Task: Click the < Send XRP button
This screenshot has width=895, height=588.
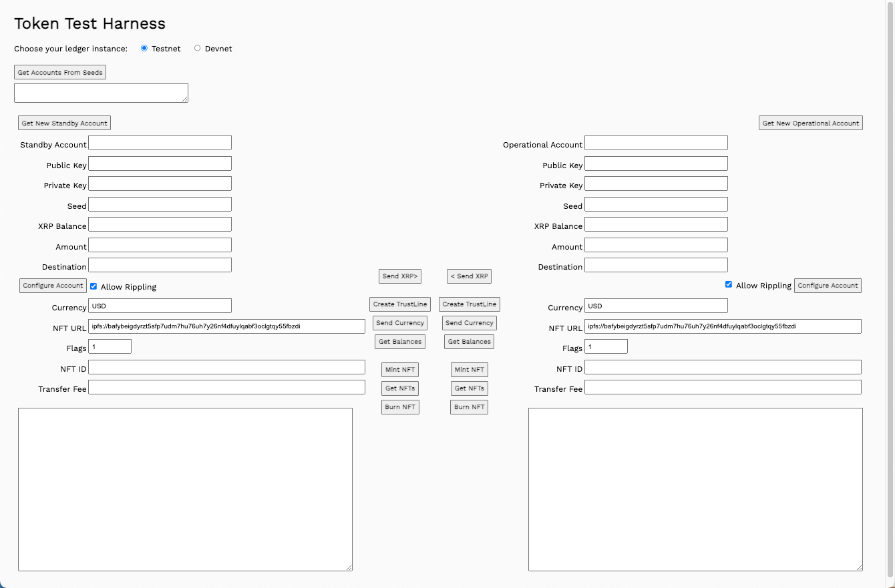Action: pyautogui.click(x=470, y=276)
